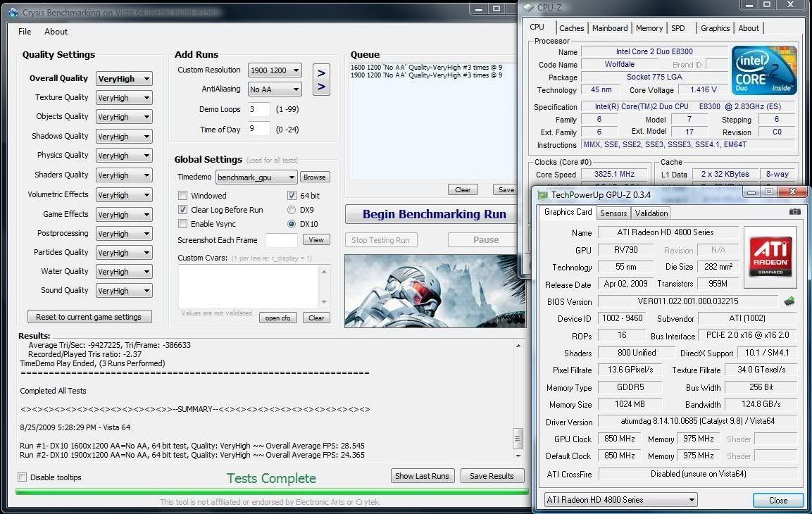Select the DX10 radio button
This screenshot has width=812, height=514.
click(x=292, y=224)
